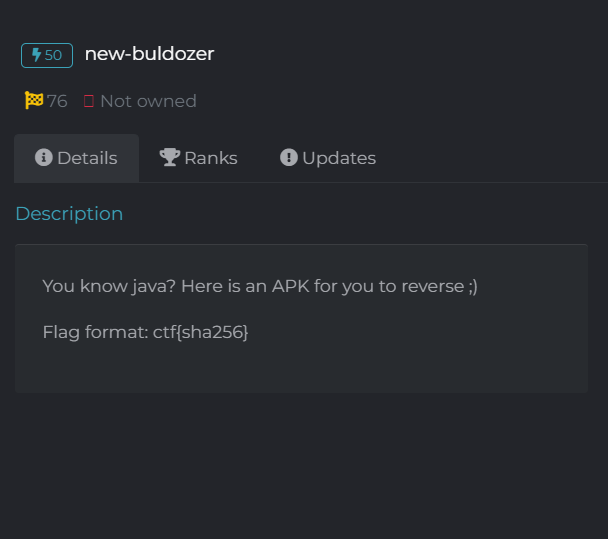
Task: Click the APK reverse description sentence
Action: (260, 287)
